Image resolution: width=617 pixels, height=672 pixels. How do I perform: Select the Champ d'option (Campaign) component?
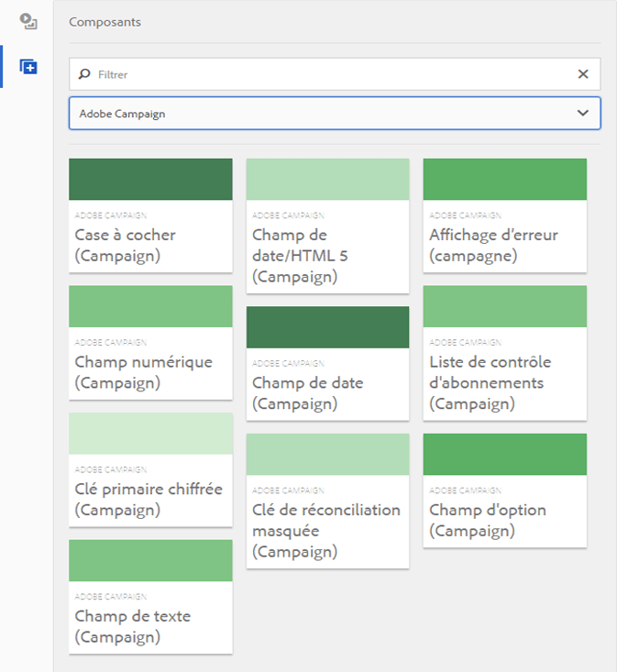pos(505,490)
